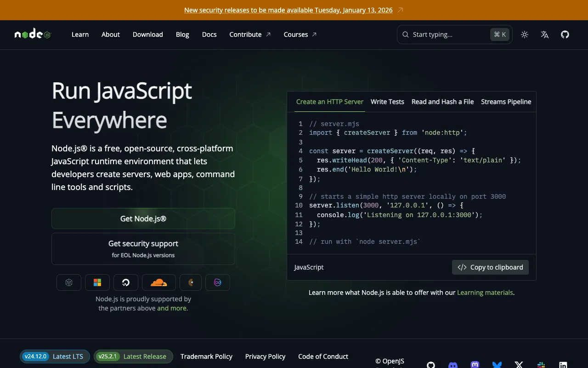The width and height of the screenshot is (588, 368).
Task: Click the Microsoft partner logo
Action: 97,282
